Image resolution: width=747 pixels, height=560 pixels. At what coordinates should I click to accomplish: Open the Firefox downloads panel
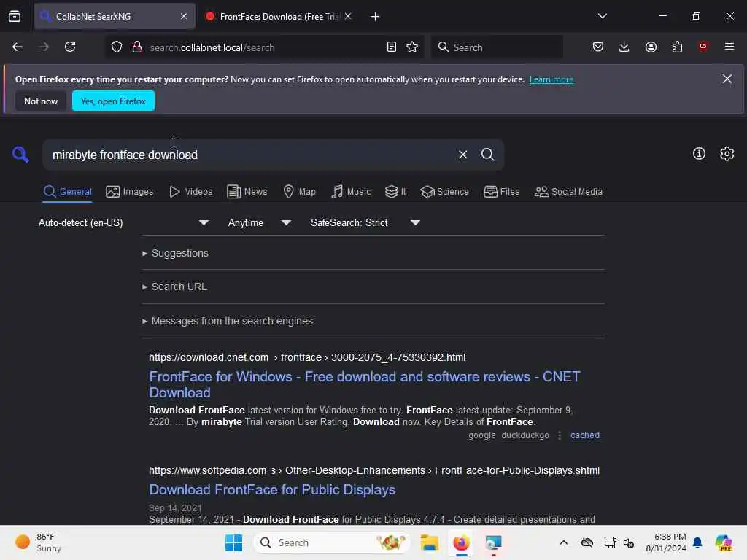pos(624,47)
